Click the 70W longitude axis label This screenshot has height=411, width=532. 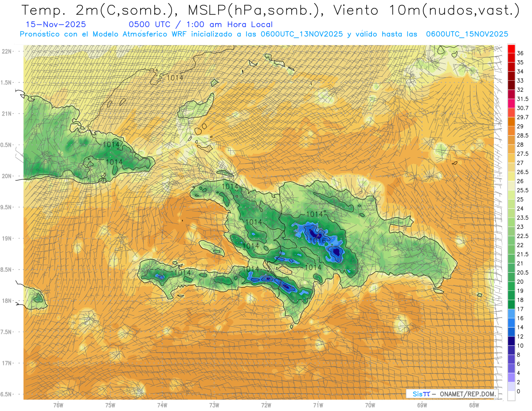(x=370, y=405)
